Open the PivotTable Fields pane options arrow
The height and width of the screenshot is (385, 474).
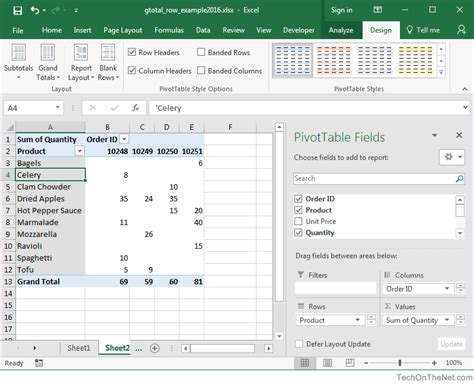tap(434, 135)
